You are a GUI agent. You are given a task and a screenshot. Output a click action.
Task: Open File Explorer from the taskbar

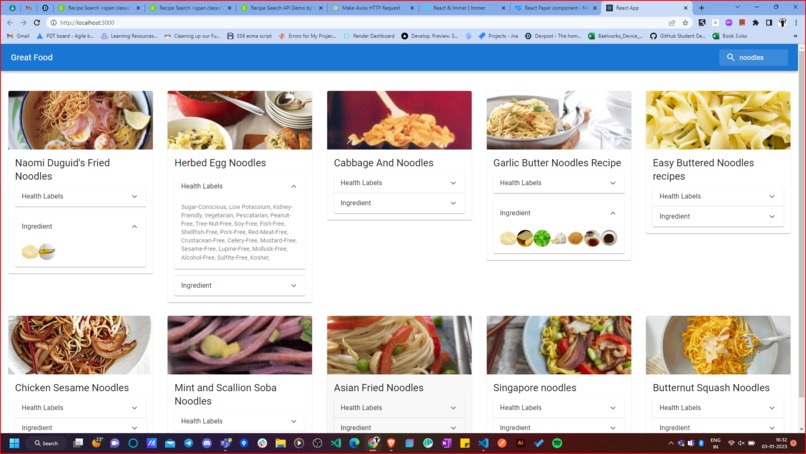pos(280,443)
